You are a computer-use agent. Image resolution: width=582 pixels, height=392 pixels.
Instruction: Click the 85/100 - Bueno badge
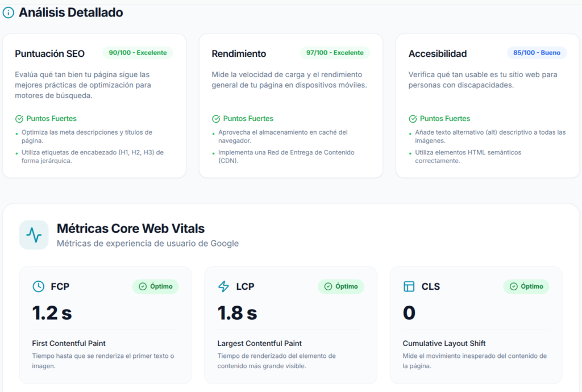point(537,53)
